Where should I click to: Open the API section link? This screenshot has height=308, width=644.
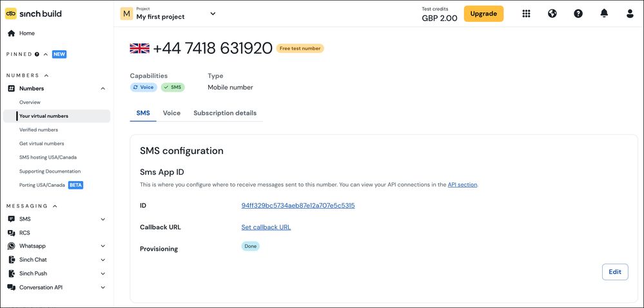point(462,185)
